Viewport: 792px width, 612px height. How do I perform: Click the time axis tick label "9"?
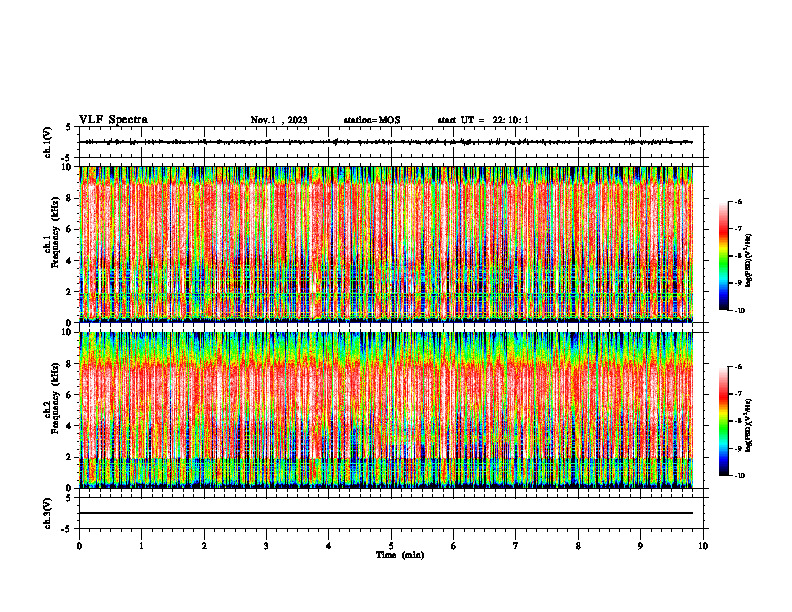coord(640,546)
